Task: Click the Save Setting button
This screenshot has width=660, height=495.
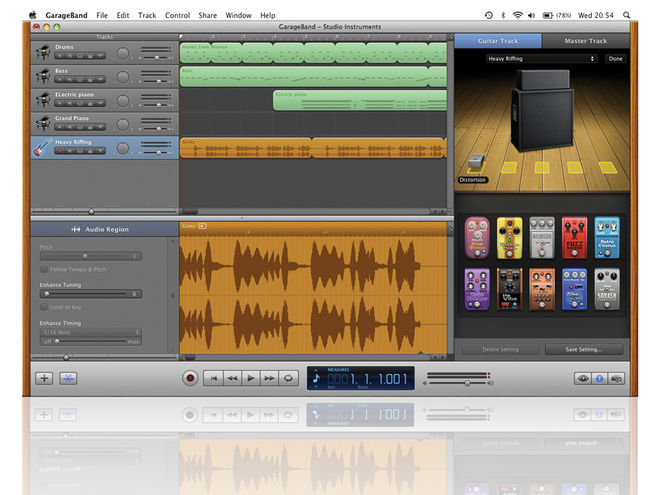Action: tap(584, 349)
